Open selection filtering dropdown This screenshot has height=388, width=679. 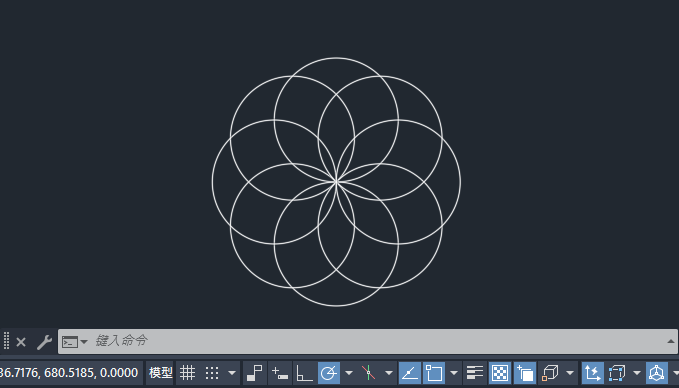pyautogui.click(x=637, y=373)
